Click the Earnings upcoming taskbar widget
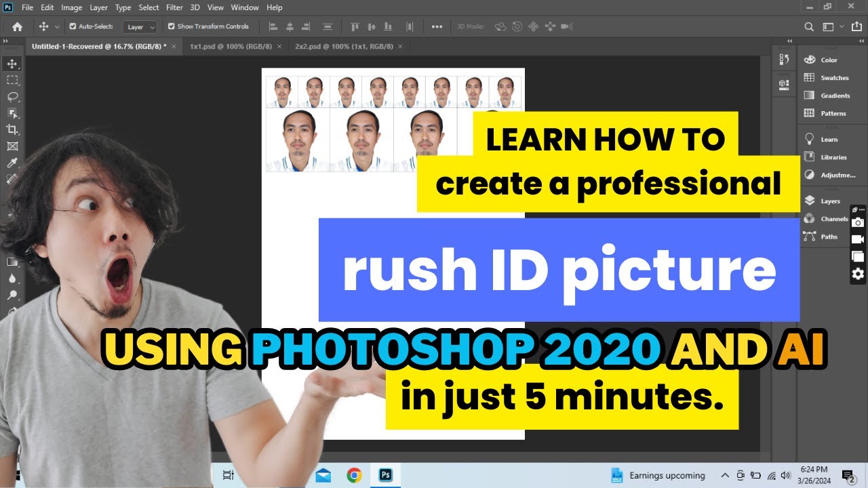Viewport: 868px width, 488px height. click(x=658, y=475)
